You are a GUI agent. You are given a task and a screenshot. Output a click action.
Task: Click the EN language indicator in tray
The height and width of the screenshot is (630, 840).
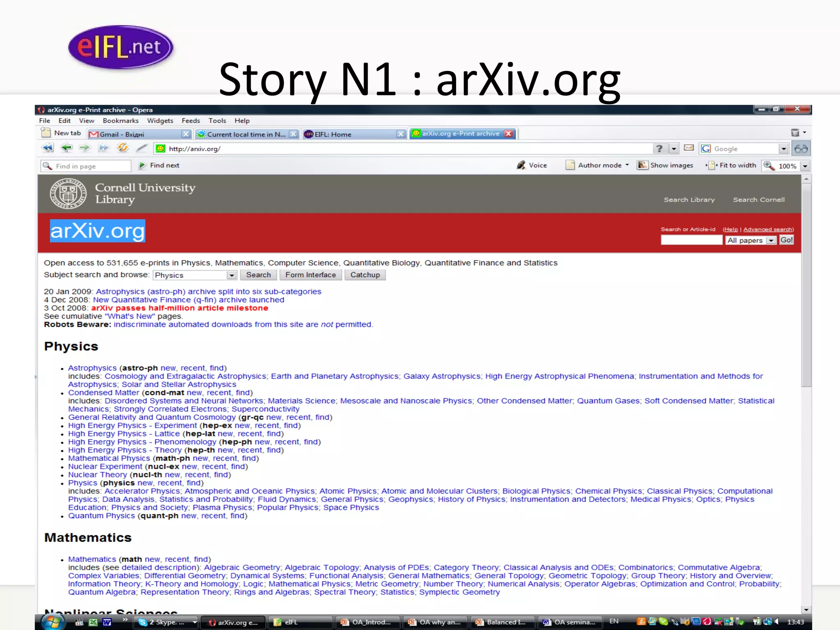point(614,621)
